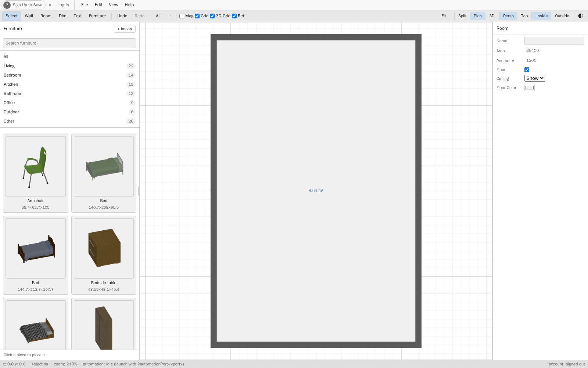Toggle the 3D Grid checkbox
The image size is (588, 368).
point(212,16)
